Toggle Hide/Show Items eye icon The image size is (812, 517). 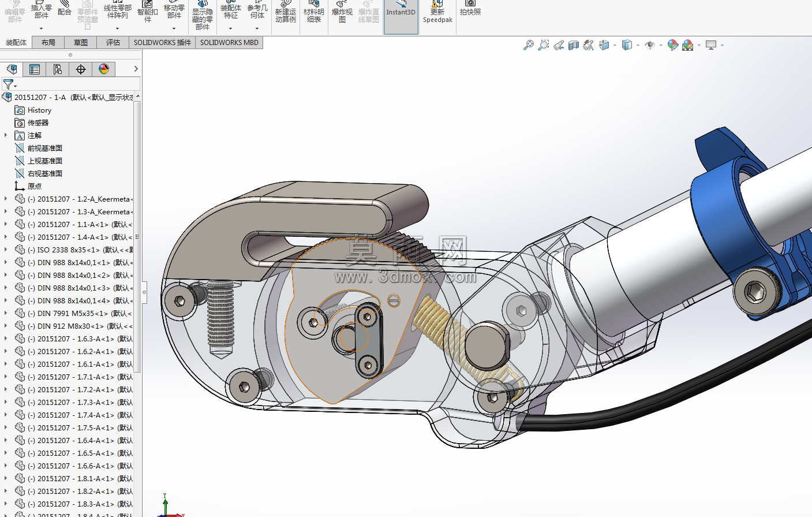(650, 45)
